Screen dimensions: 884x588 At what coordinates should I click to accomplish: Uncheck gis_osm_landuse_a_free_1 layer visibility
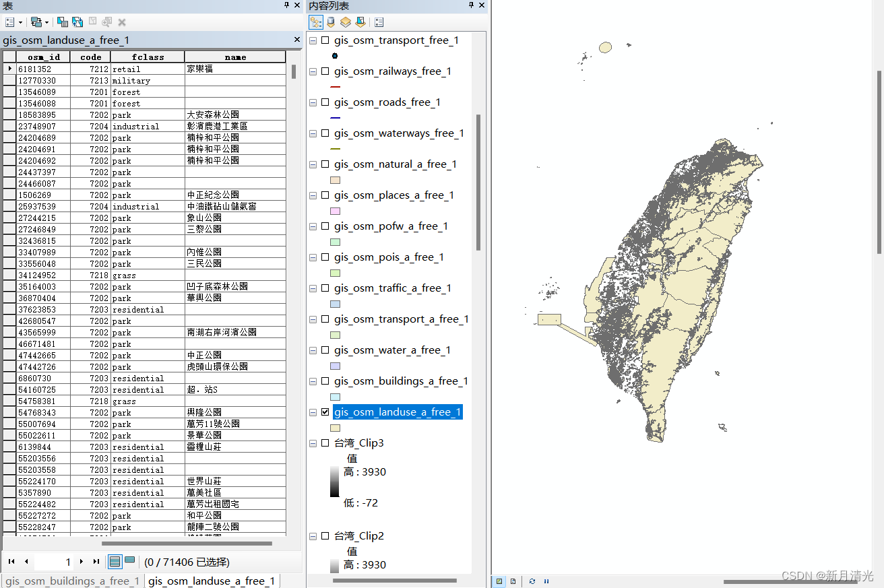click(x=325, y=412)
